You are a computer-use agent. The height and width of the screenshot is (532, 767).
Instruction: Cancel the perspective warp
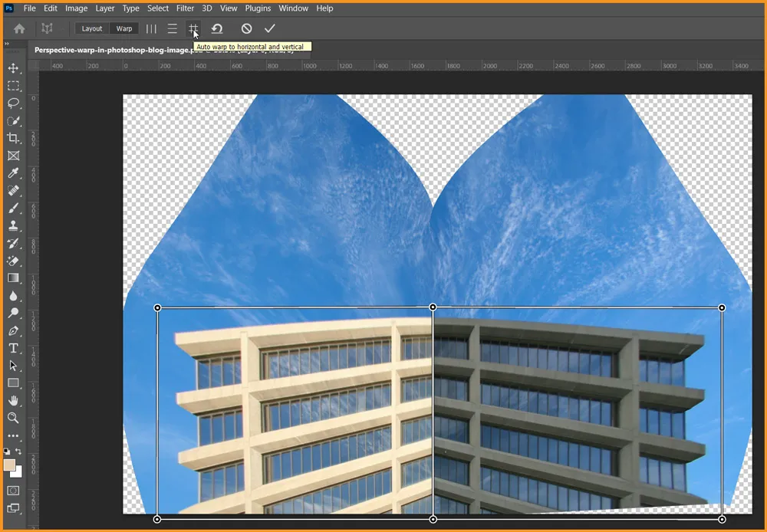[246, 28]
